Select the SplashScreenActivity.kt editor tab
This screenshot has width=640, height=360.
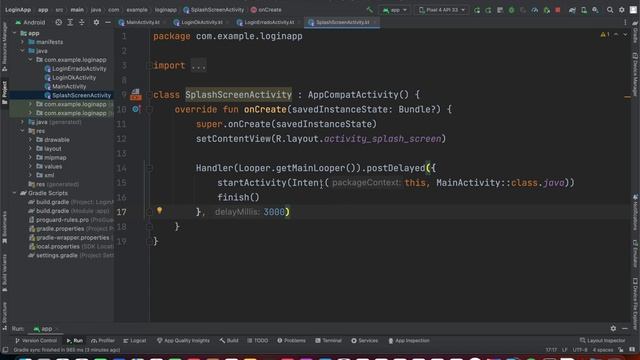click(x=341, y=22)
